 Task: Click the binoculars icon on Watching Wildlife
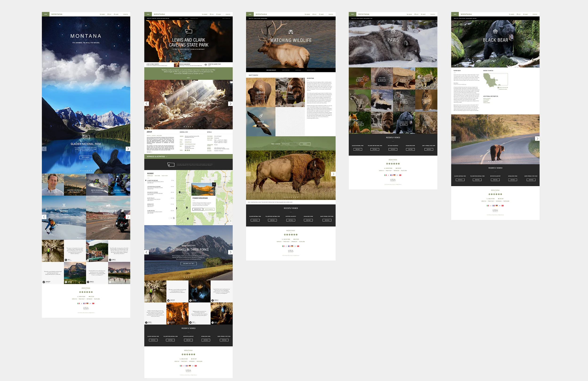pyautogui.click(x=291, y=32)
